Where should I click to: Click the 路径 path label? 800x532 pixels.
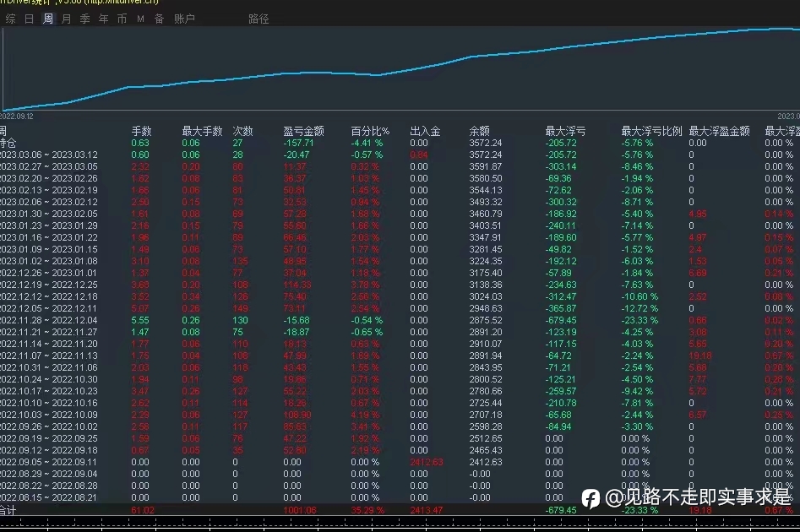[x=259, y=19]
